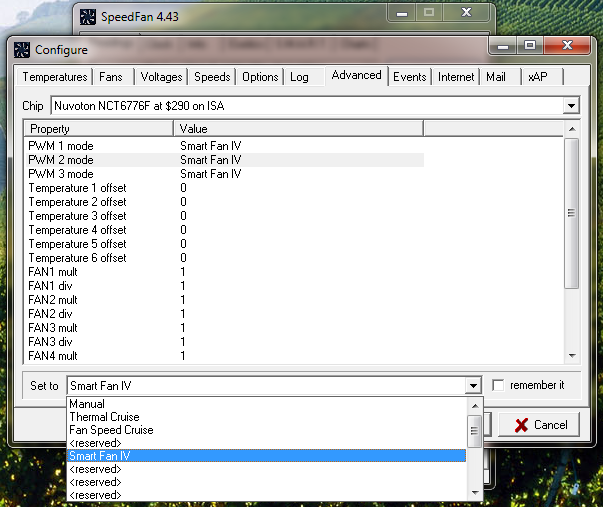
Task: Switch to the Events tab
Action: pyautogui.click(x=410, y=77)
